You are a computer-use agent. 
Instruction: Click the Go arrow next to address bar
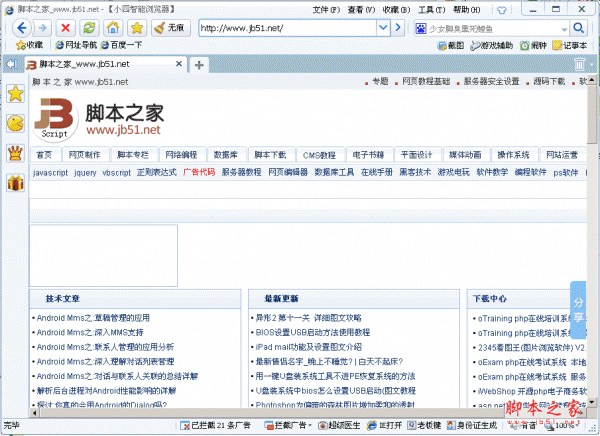pyautogui.click(x=398, y=28)
